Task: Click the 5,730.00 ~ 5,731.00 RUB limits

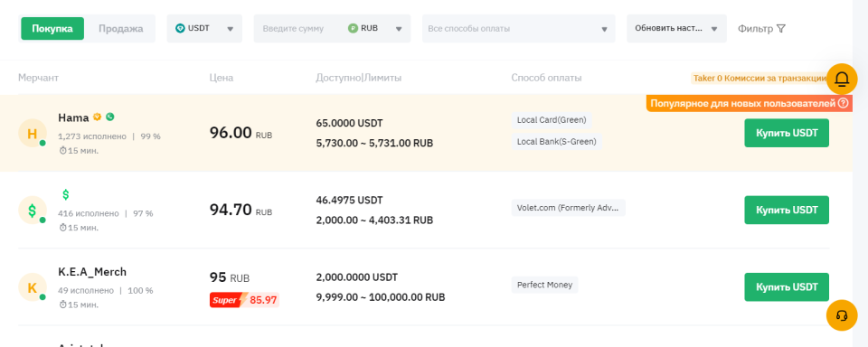Action: (x=374, y=143)
